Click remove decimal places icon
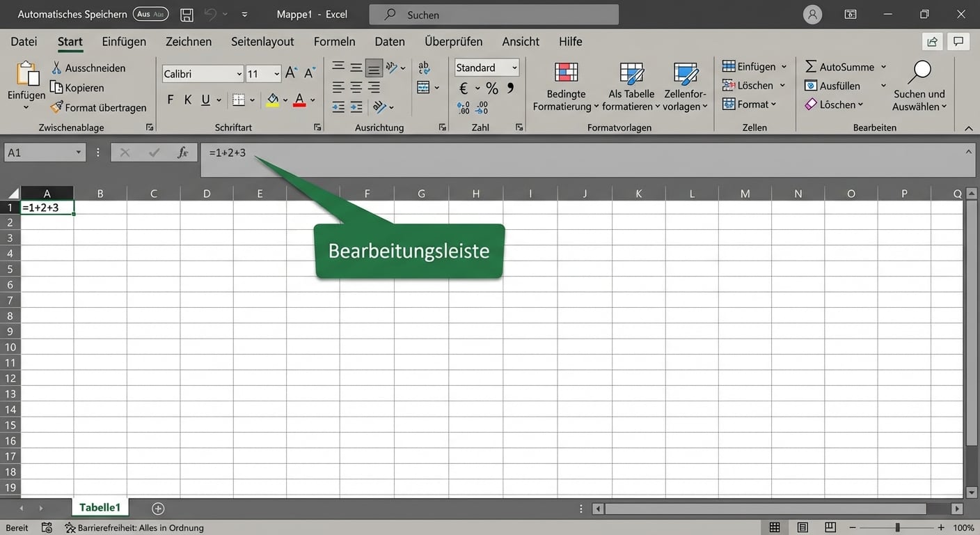This screenshot has height=535, width=980. coord(481,107)
